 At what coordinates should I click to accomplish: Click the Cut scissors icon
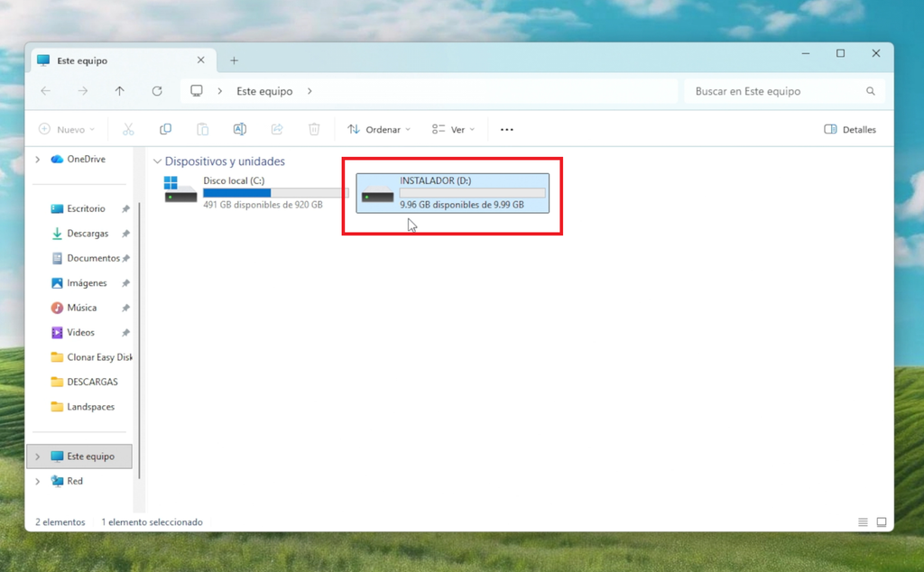(128, 129)
